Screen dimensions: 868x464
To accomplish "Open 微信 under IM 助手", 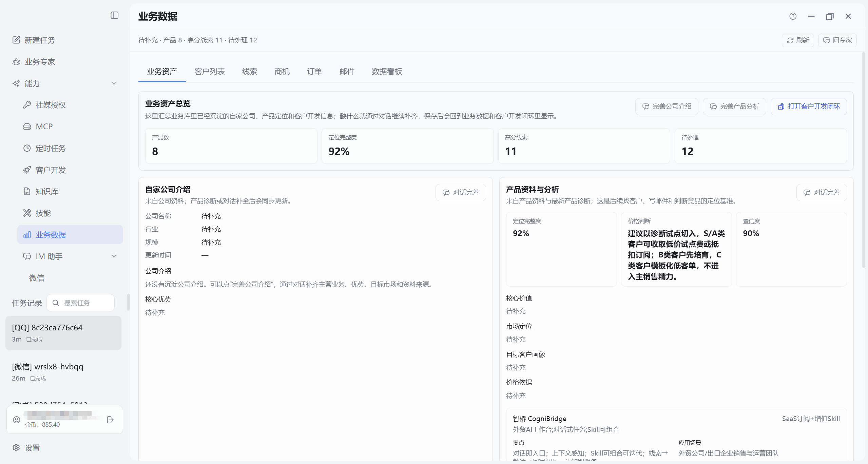I will (x=37, y=278).
